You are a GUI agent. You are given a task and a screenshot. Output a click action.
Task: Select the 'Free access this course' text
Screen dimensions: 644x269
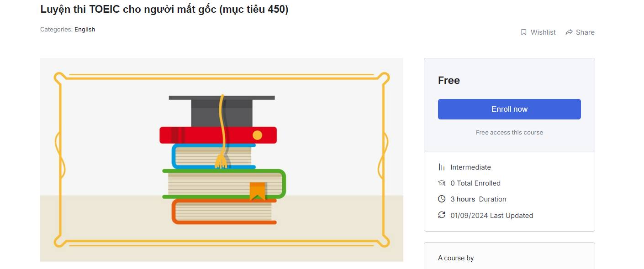coord(509,132)
